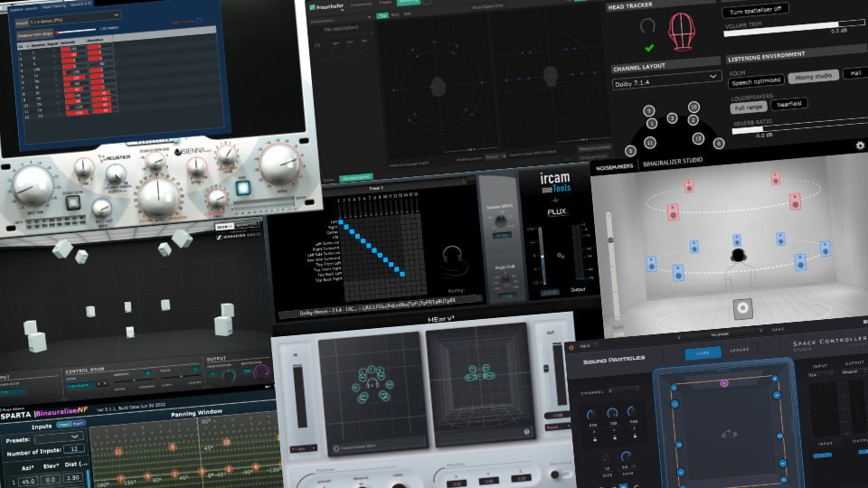The width and height of the screenshot is (868, 488).
Task: Select speaker number 12 in channel layout
Action: [698, 138]
